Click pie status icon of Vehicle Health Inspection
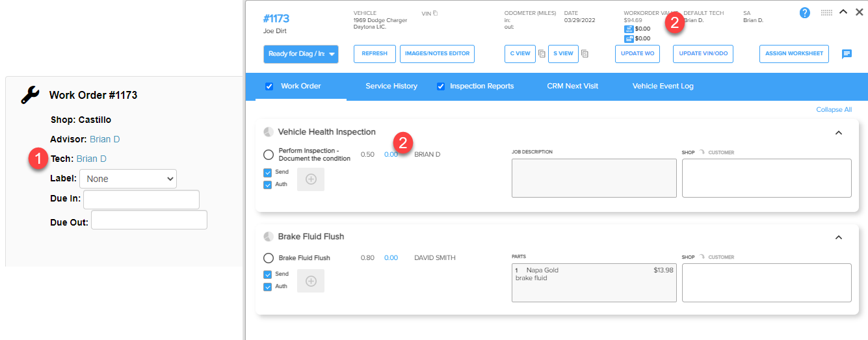The height and width of the screenshot is (340, 868). [269, 132]
